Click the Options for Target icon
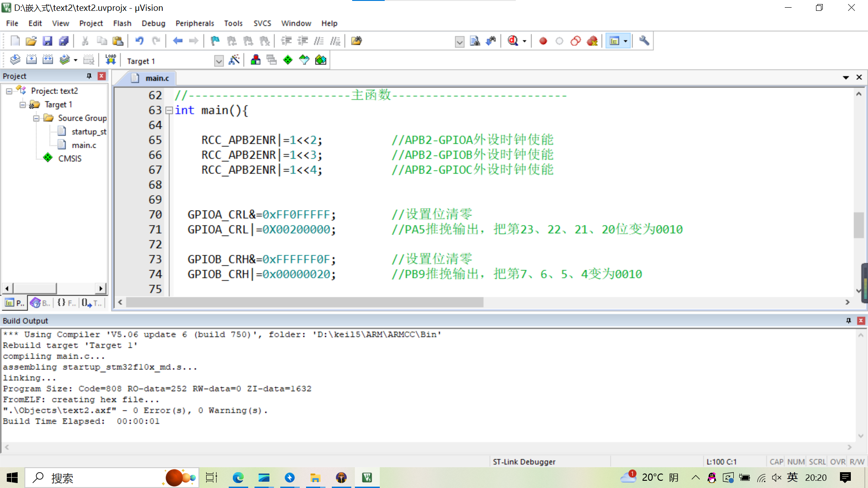 234,60
